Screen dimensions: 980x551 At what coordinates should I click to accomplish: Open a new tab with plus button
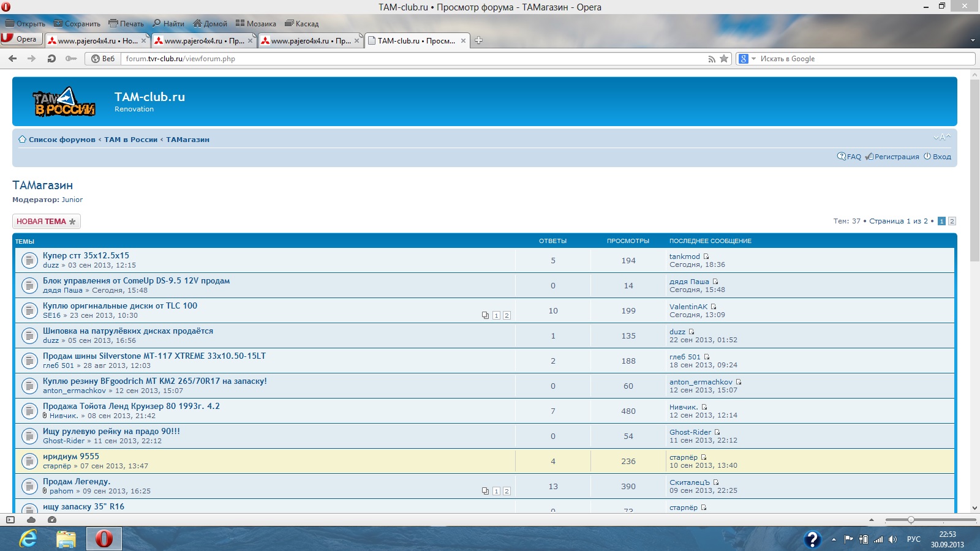(479, 40)
